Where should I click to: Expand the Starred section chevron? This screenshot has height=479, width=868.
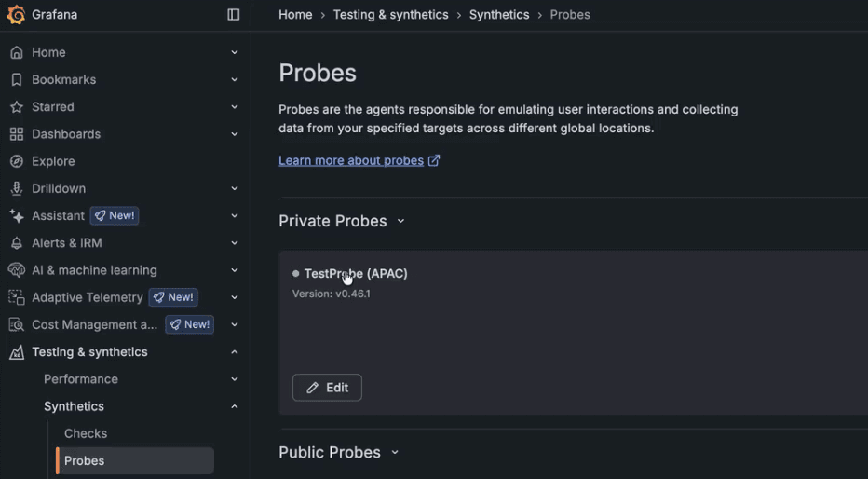(234, 107)
